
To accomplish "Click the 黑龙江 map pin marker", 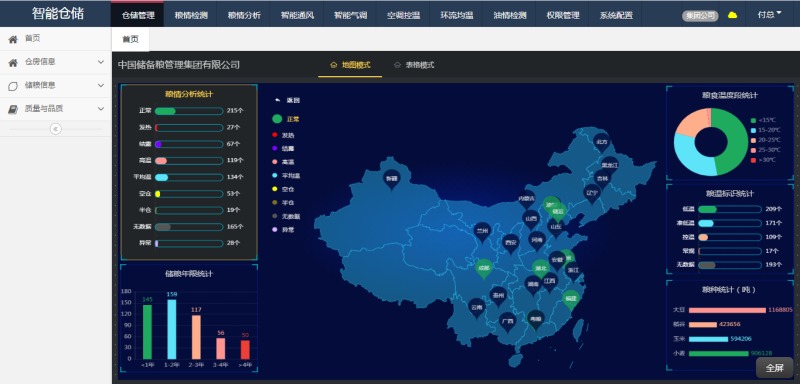I will (x=609, y=166).
